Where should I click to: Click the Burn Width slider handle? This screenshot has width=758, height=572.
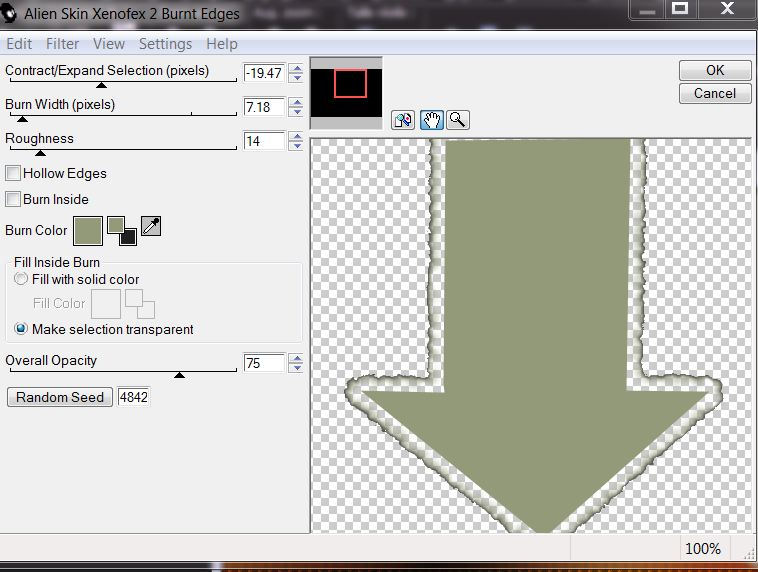click(22, 119)
